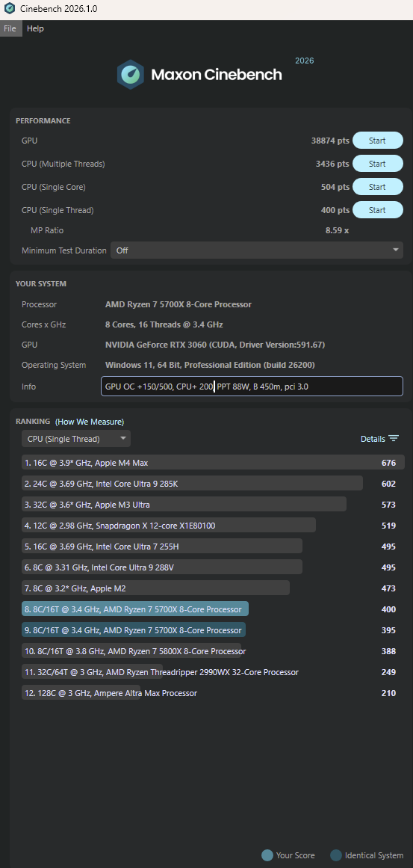This screenshot has width=413, height=868.
Task: Start the CPU (Single Thread) benchmark
Action: point(378,210)
